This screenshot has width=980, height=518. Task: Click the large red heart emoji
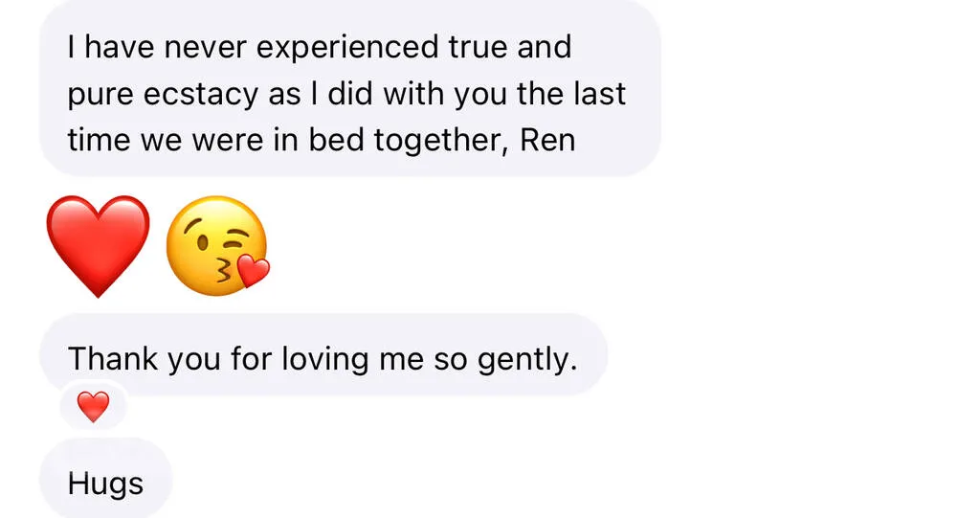(x=99, y=244)
